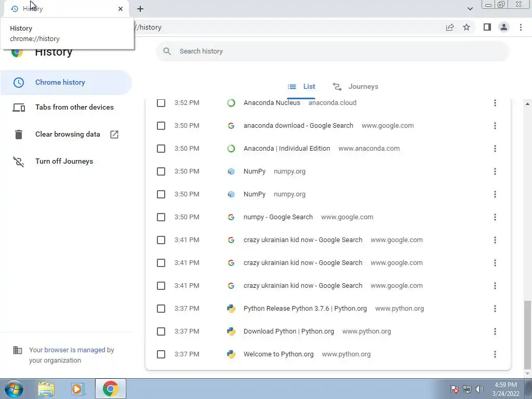
Task: Open more actions for anaconda download search
Action: point(495,126)
